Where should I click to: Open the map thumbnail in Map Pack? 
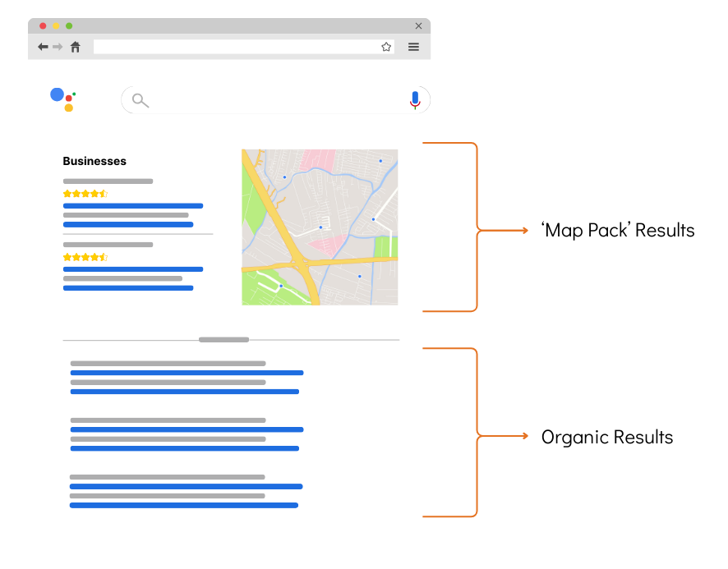pyautogui.click(x=320, y=227)
